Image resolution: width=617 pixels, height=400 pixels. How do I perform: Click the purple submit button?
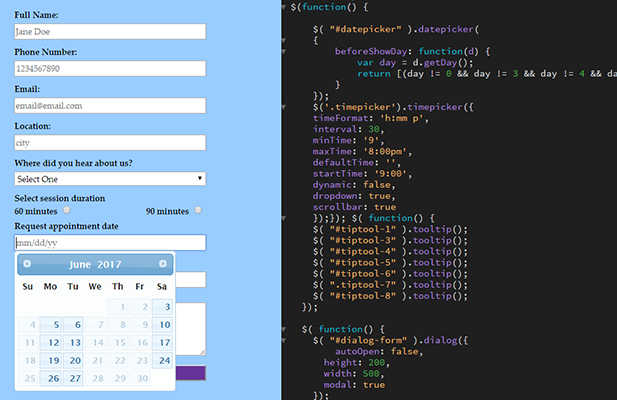tap(190, 373)
